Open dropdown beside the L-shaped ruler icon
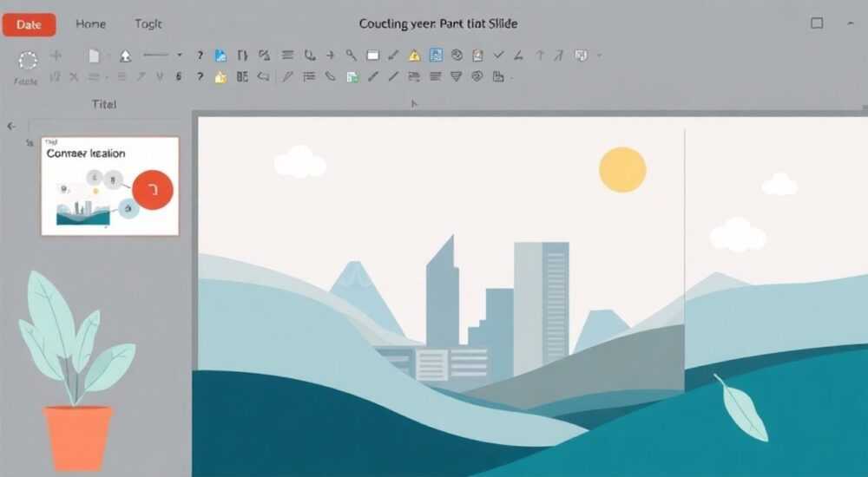Image resolution: width=868 pixels, height=477 pixels. pyautogui.click(x=511, y=77)
